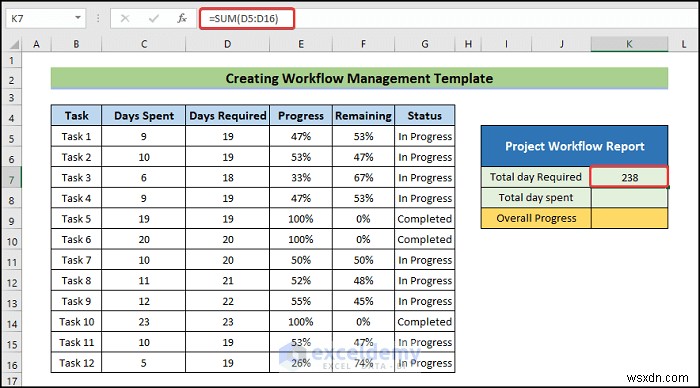Click the formula bar drag handle dots

[98, 19]
